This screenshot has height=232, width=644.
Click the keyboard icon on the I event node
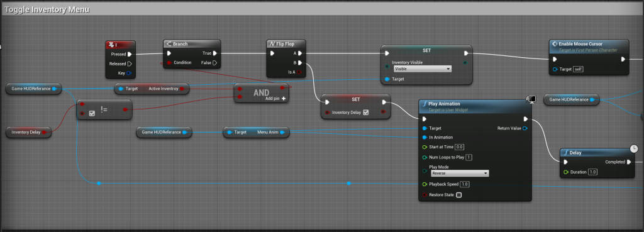pyautogui.click(x=111, y=45)
